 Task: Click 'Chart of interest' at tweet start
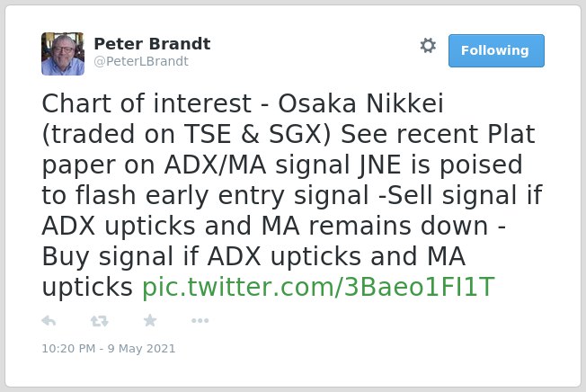pos(146,103)
